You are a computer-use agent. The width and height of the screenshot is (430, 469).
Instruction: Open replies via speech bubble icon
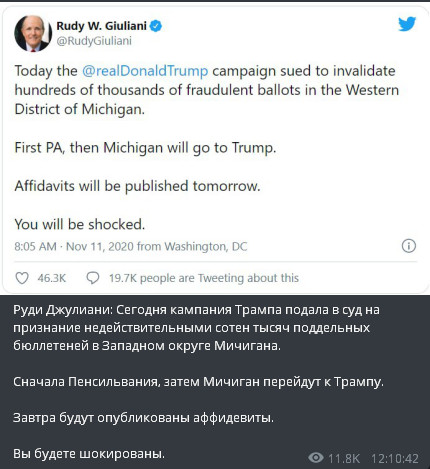click(93, 278)
